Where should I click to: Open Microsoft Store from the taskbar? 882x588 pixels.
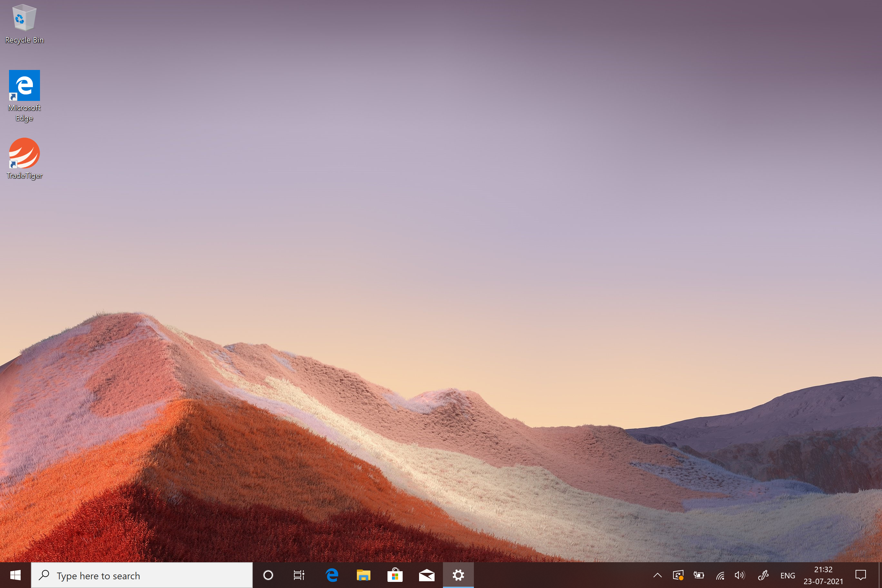tap(395, 575)
